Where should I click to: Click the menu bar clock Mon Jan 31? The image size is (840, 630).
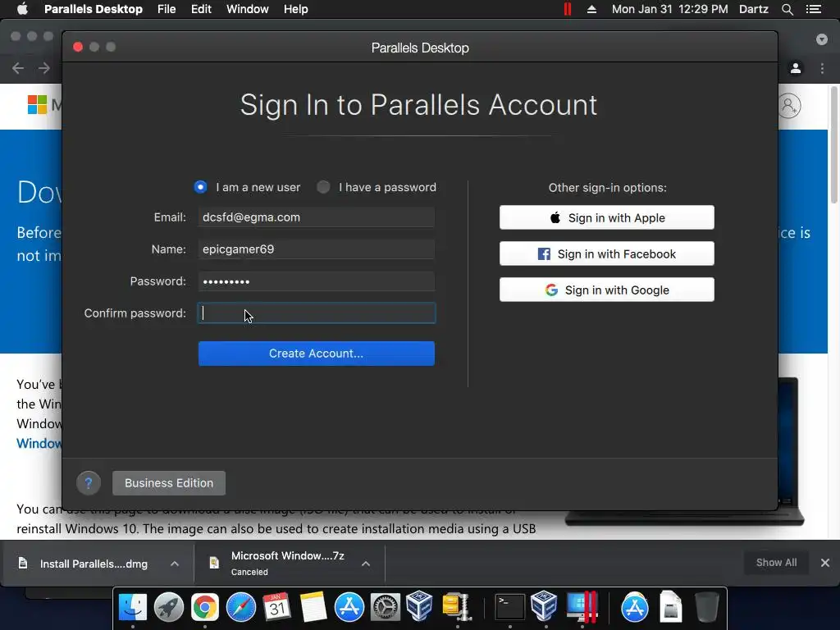point(669,9)
